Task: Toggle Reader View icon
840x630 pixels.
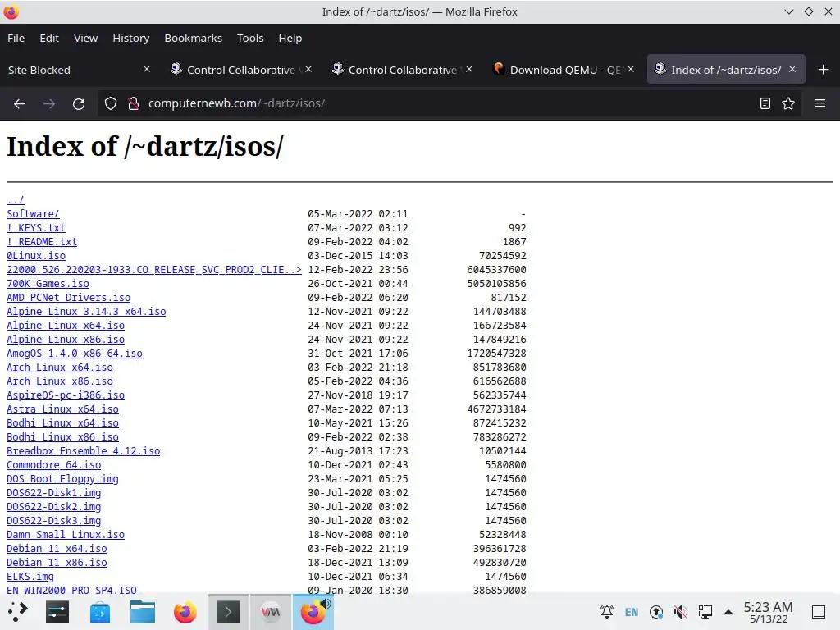Action: coord(765,103)
